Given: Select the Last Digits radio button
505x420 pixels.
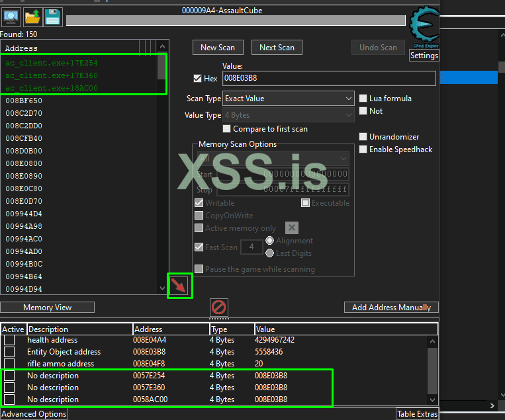Looking at the screenshot, I should tap(269, 253).
